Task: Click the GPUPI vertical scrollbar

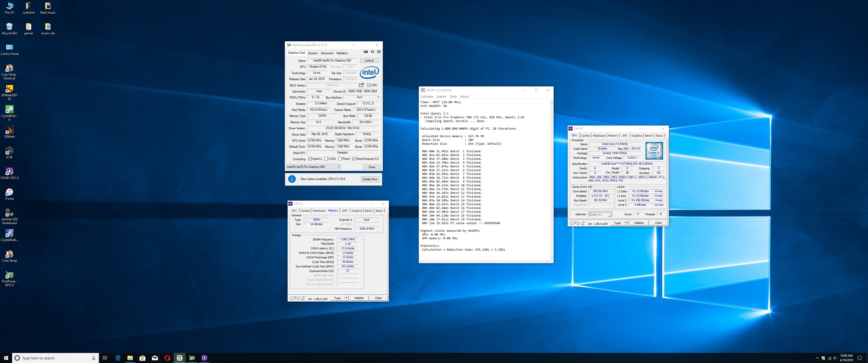Action: pos(552,180)
